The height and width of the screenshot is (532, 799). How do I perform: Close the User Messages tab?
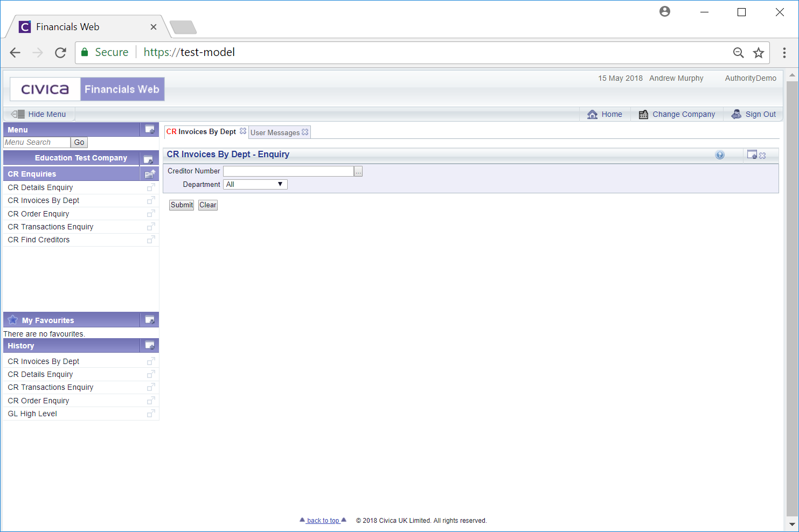305,132
